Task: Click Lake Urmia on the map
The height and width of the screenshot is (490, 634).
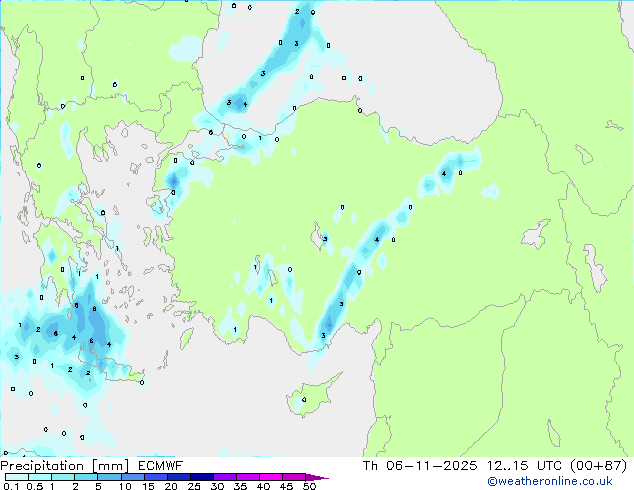Action: pos(596,268)
